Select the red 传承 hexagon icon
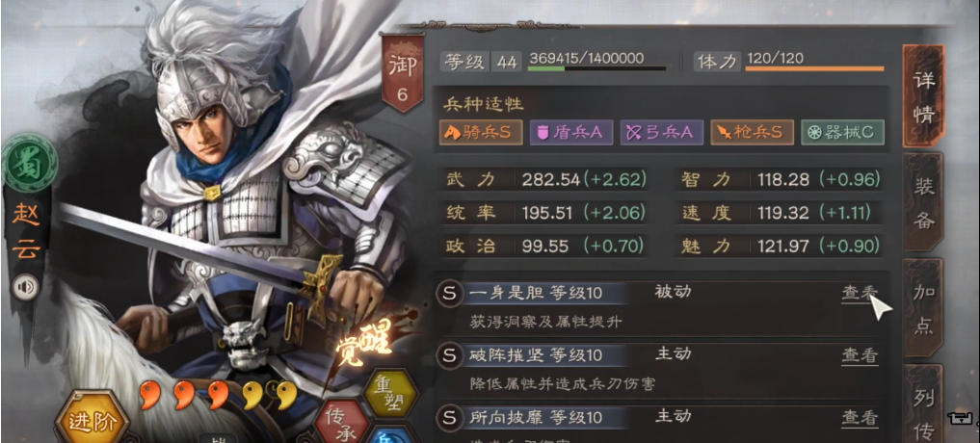The height and width of the screenshot is (443, 980). (x=340, y=421)
